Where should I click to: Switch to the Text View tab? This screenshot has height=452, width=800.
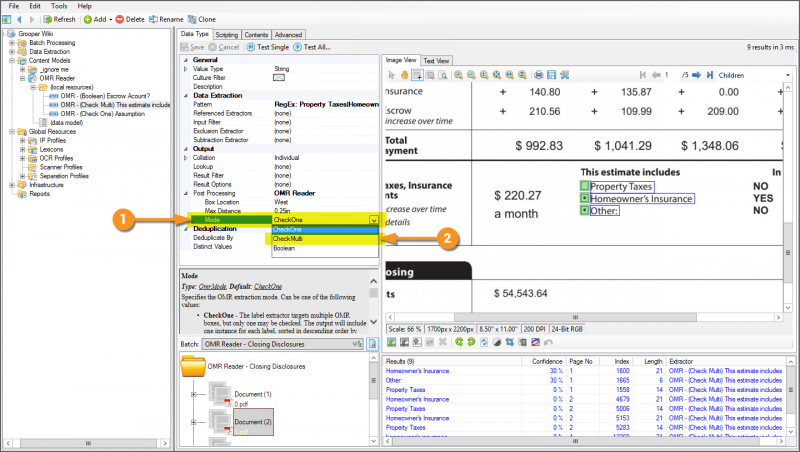[x=436, y=61]
